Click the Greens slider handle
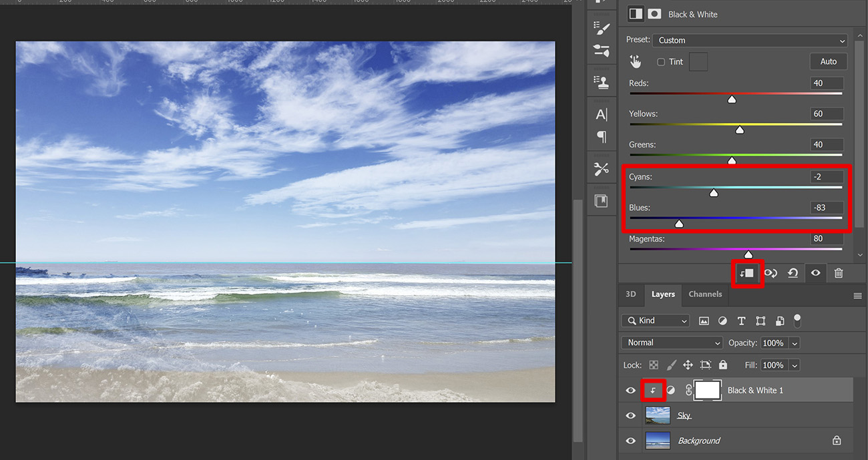 [732, 161]
